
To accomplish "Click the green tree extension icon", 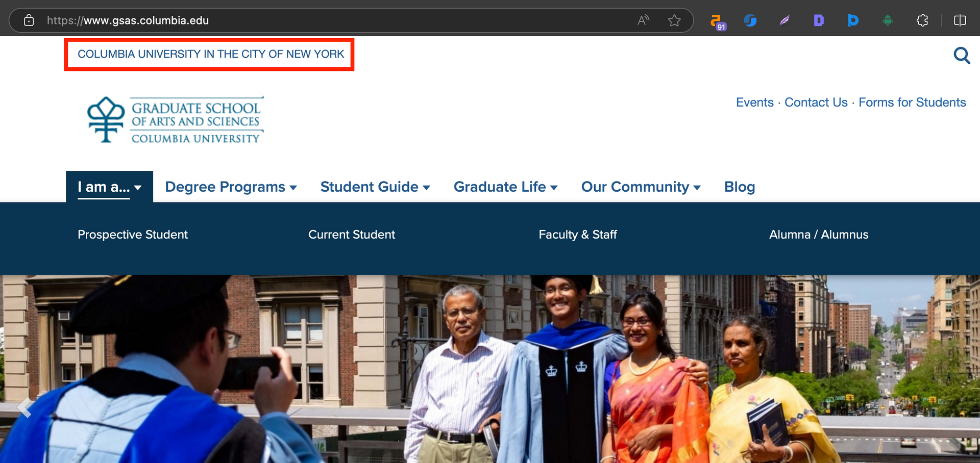I will tap(888, 20).
